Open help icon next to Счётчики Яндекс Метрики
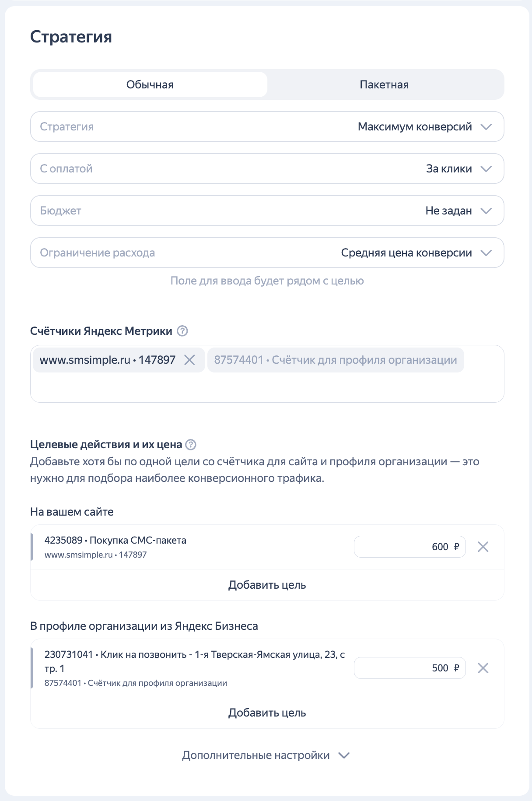 tap(182, 331)
